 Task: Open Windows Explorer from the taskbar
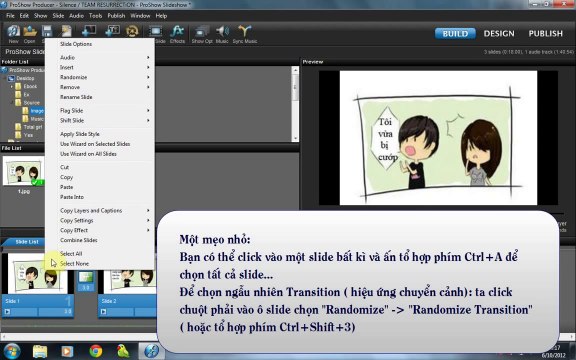40,352
